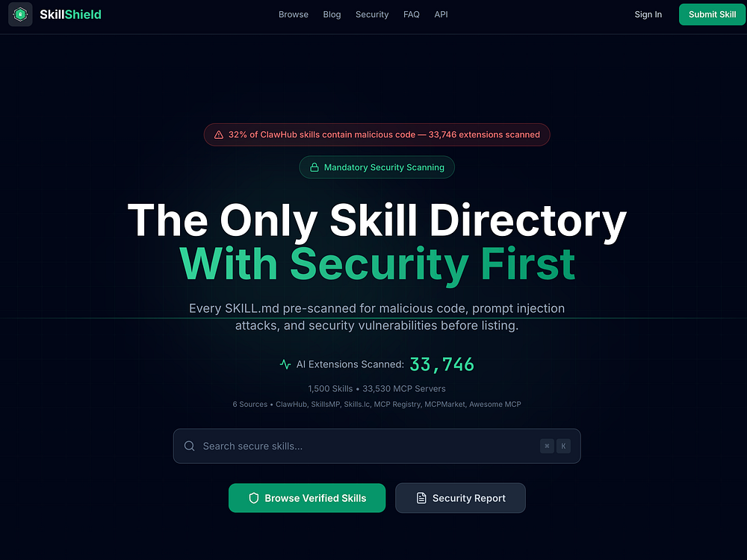Click the warning triangle icon in alert banner

click(219, 134)
